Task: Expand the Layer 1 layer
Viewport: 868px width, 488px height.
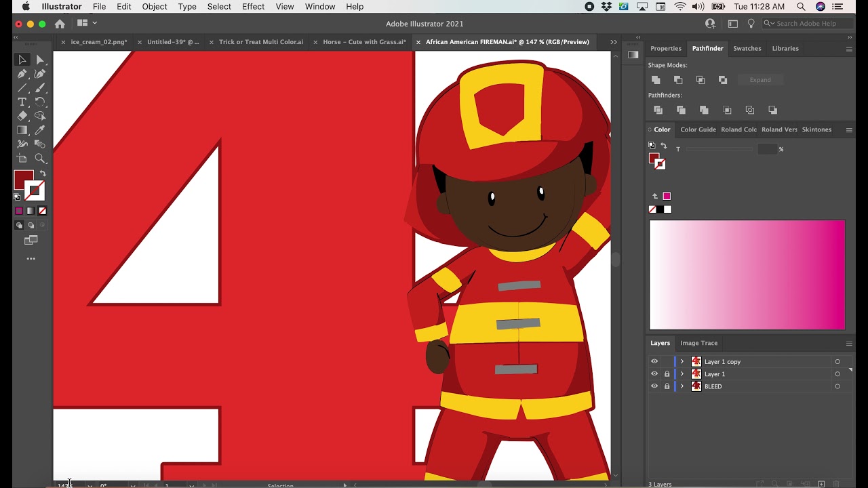Action: 682,373
